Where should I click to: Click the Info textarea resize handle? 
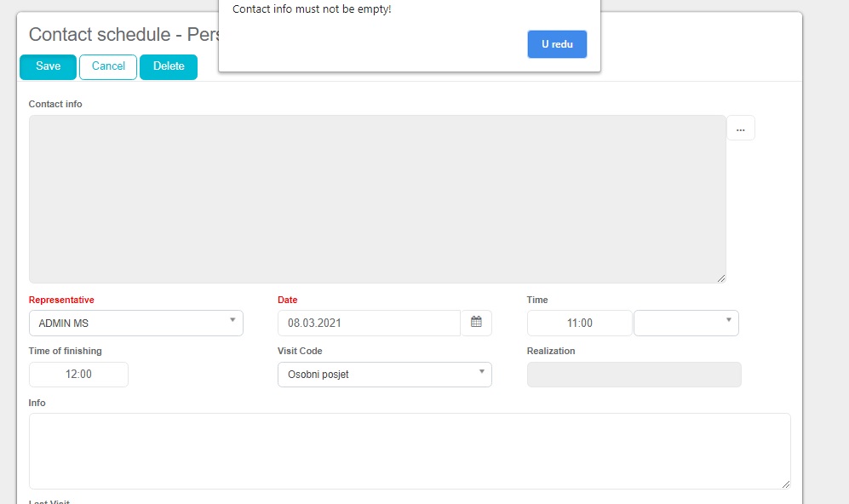point(785,484)
